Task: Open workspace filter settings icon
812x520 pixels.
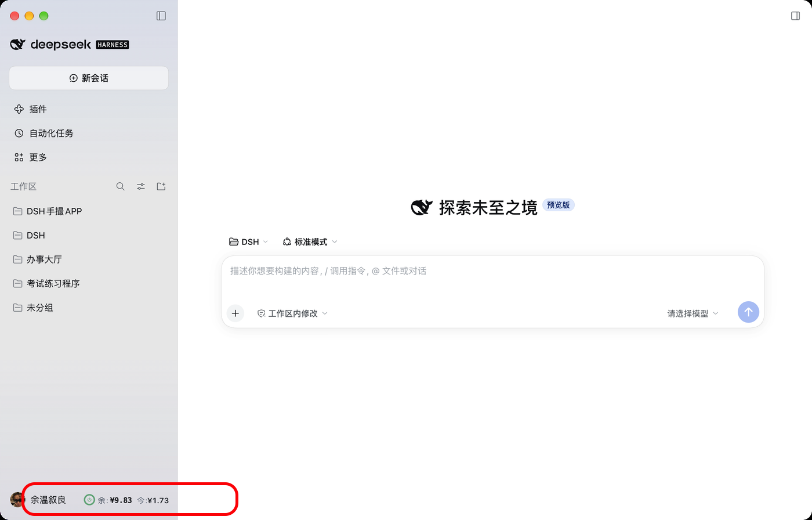Action: coord(141,186)
